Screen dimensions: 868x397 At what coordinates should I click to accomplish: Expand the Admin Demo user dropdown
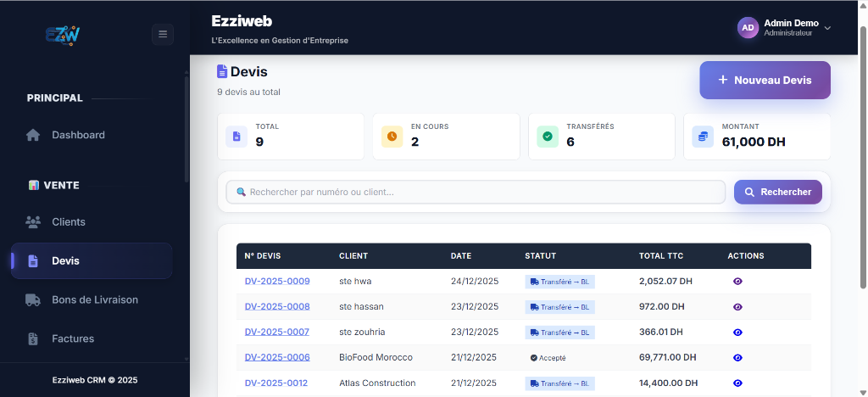(x=827, y=28)
